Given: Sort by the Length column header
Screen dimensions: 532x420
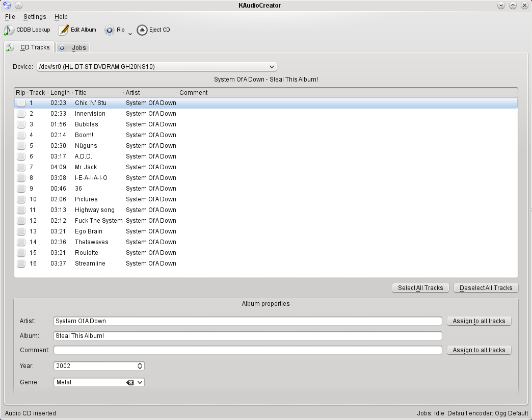Looking at the screenshot, I should coord(60,93).
